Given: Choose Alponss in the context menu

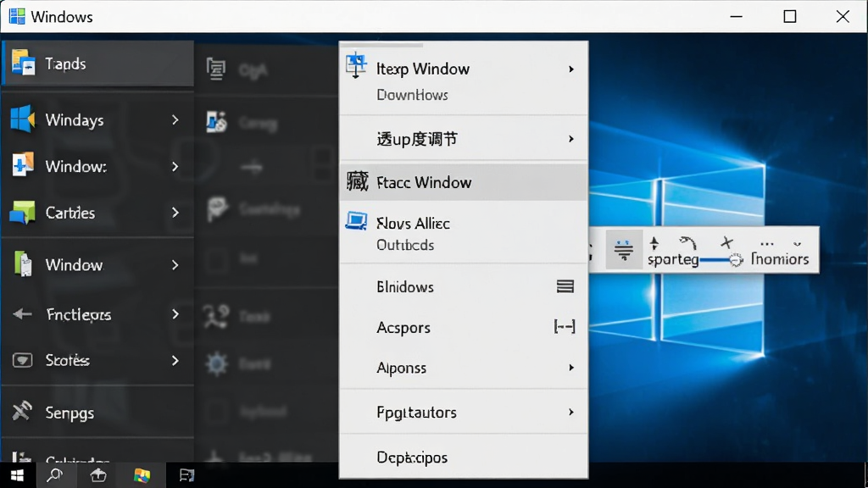Looking at the screenshot, I should [464, 368].
